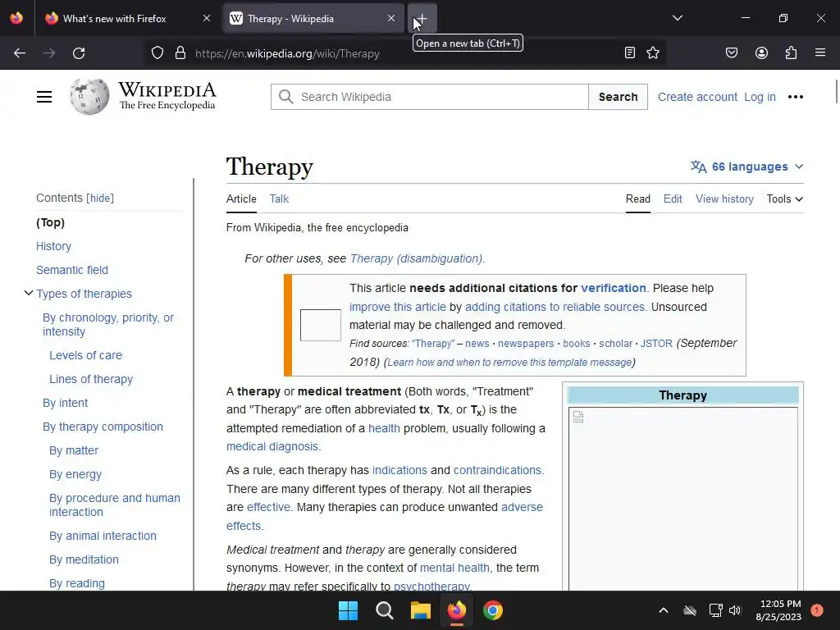This screenshot has width=840, height=630.
Task: Open Create account link
Action: 697,97
